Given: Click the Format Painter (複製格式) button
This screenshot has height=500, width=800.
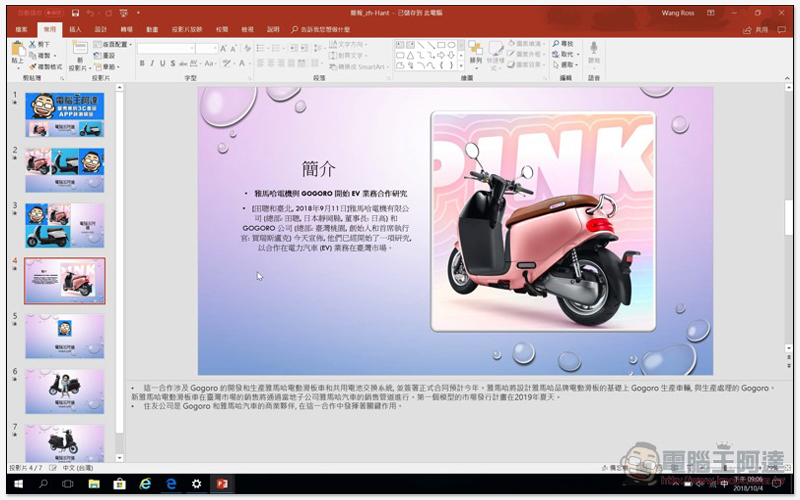Looking at the screenshot, I should 45,66.
